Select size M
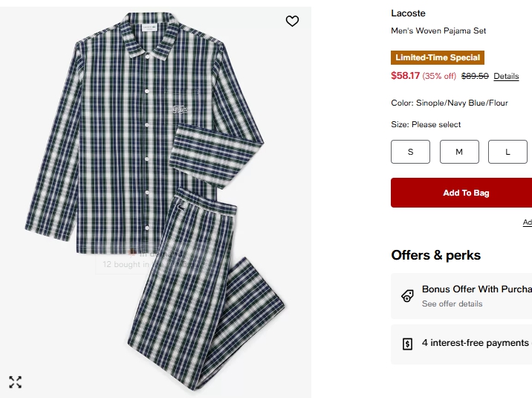Image resolution: width=532 pixels, height=398 pixels. [x=459, y=152]
